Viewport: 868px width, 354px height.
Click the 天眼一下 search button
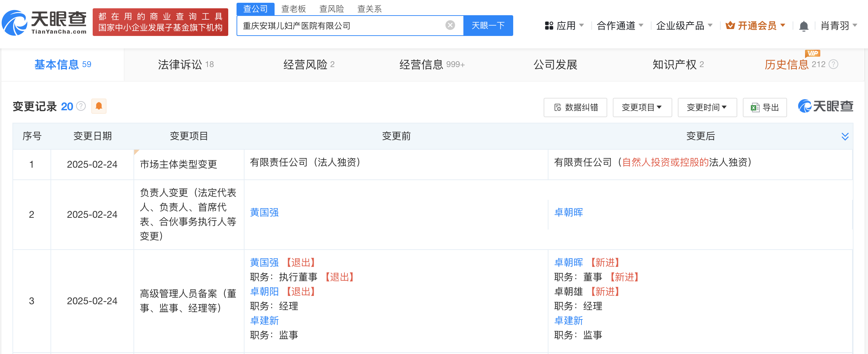click(488, 26)
